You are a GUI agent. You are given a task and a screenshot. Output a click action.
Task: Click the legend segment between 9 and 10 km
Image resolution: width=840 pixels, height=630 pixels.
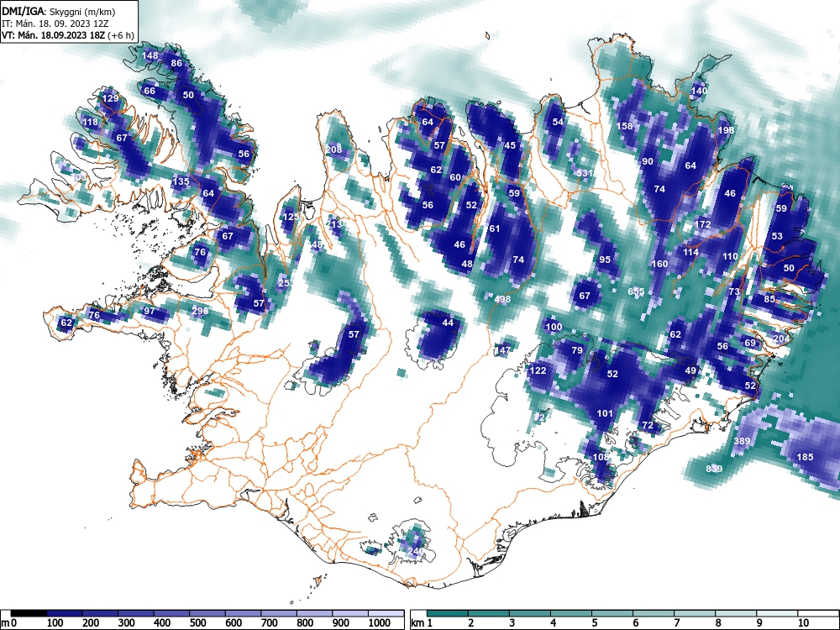point(777,613)
